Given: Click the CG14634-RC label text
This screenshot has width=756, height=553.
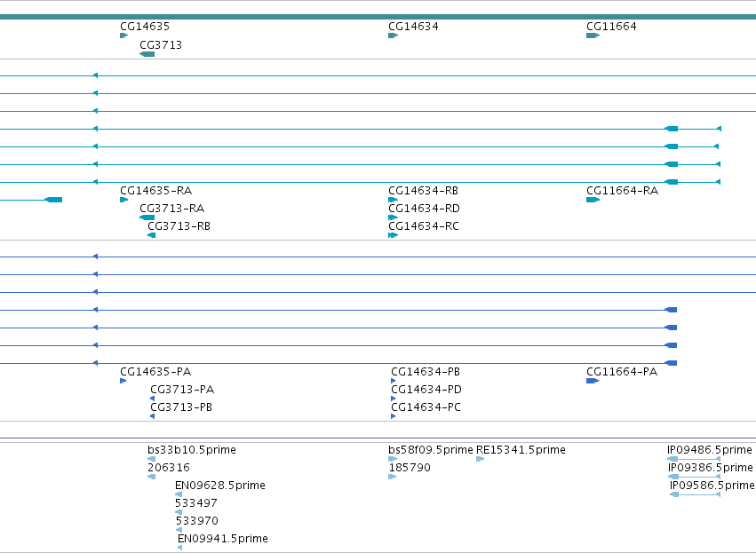Looking at the screenshot, I should click(424, 226).
